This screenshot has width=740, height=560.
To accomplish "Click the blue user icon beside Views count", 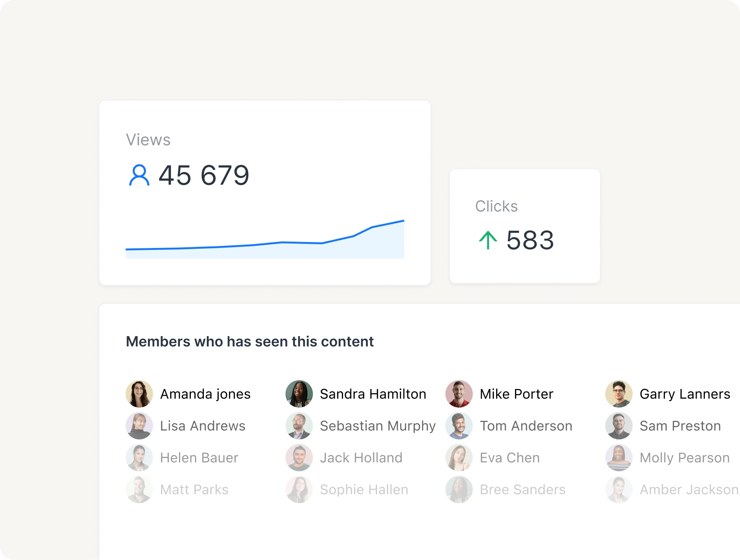I will tap(139, 175).
